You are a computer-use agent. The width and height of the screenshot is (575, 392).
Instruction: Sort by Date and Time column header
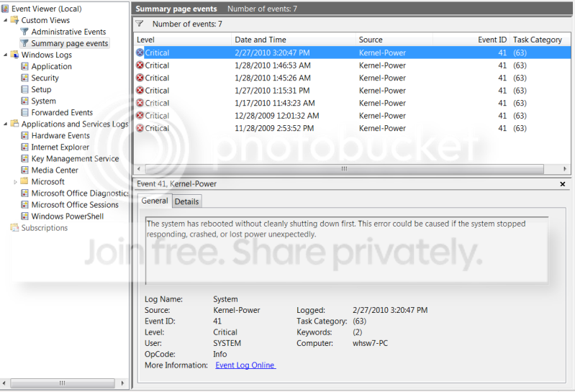(294, 40)
